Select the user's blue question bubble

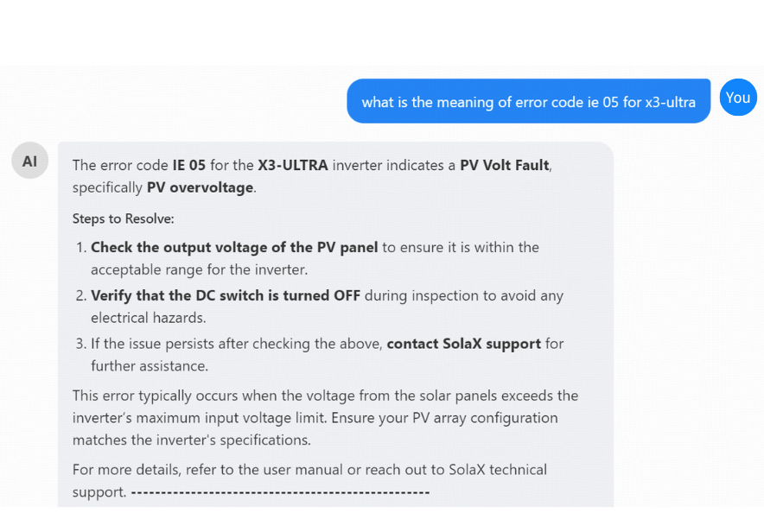528,102
